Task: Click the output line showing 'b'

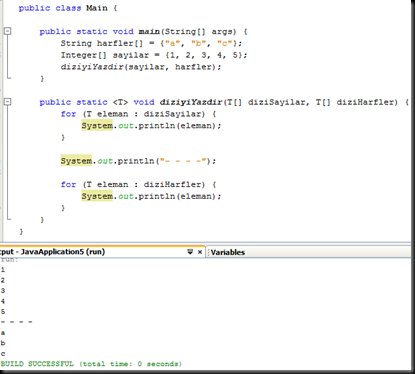Action: point(3,343)
